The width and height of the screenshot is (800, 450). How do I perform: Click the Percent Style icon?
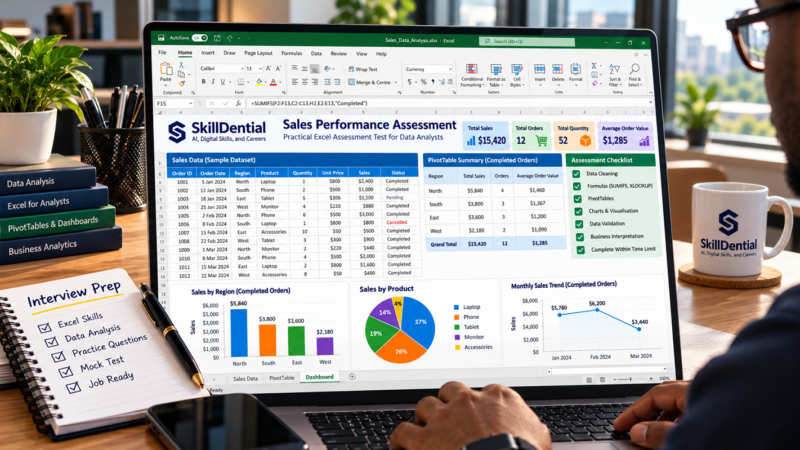(423, 82)
